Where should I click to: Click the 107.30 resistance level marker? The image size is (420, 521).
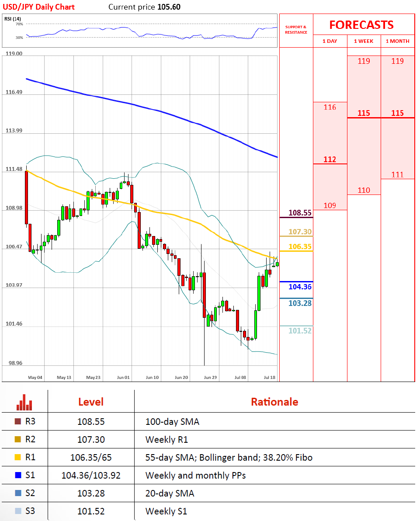click(300, 232)
